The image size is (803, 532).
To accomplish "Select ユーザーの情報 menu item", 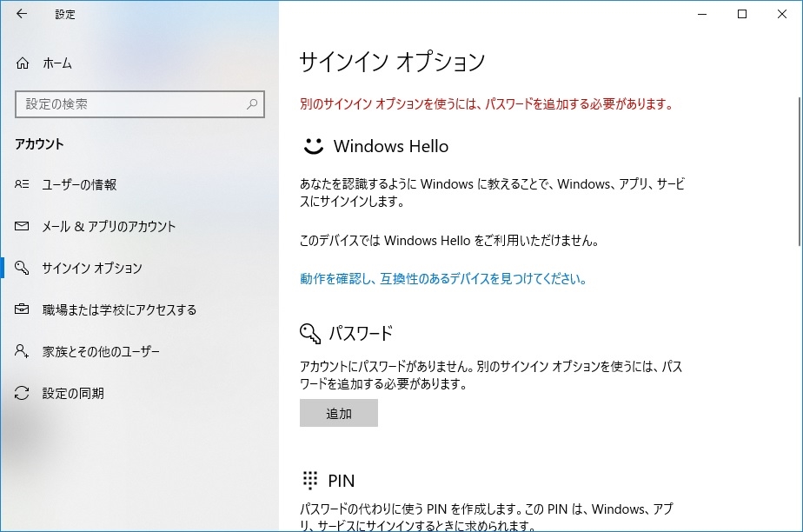I will tap(139, 184).
